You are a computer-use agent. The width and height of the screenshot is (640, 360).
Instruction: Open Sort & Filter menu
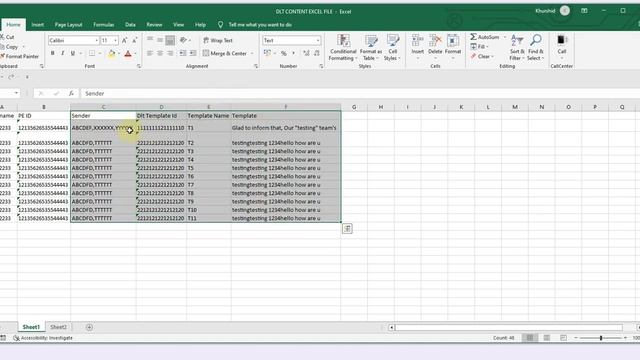pos(517,48)
